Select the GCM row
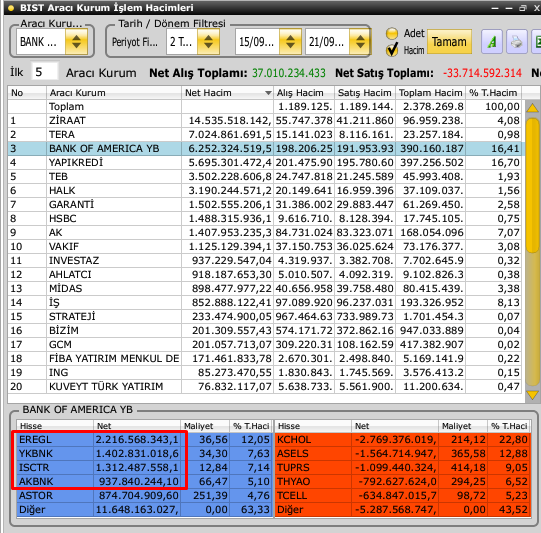The image size is (541, 533). 266,345
